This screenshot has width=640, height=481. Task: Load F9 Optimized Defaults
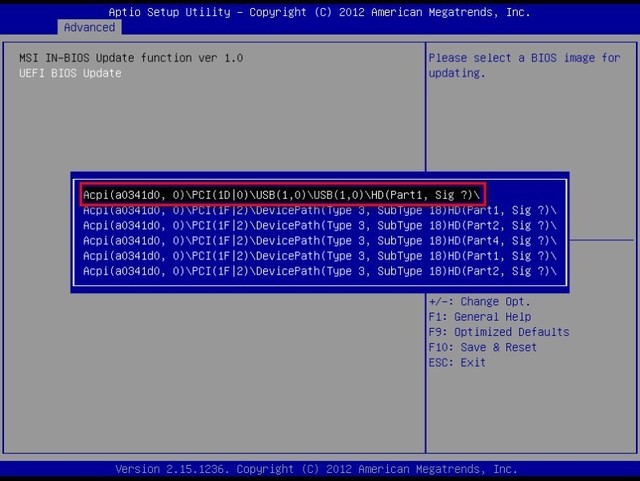click(498, 332)
